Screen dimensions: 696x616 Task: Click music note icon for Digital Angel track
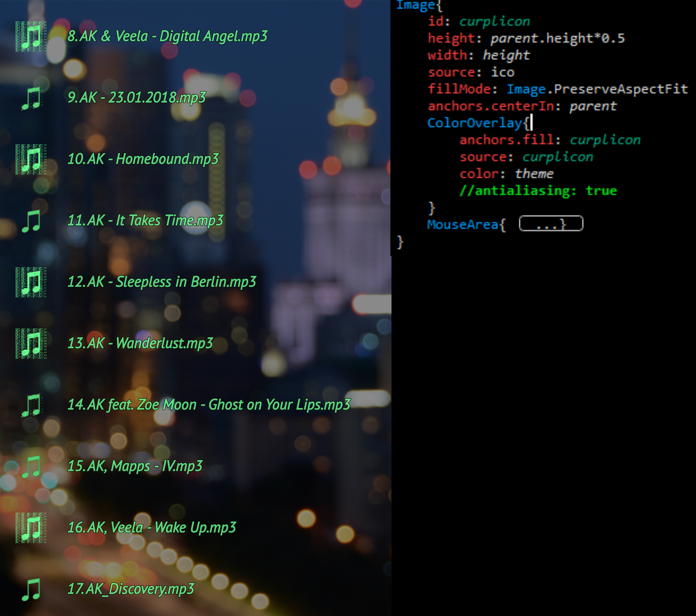31,37
